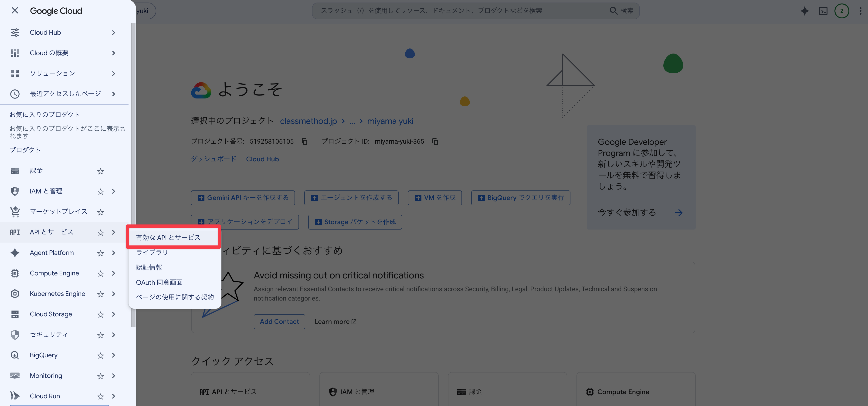
Task: Click Gemini API キーを作成する button
Action: 243,198
